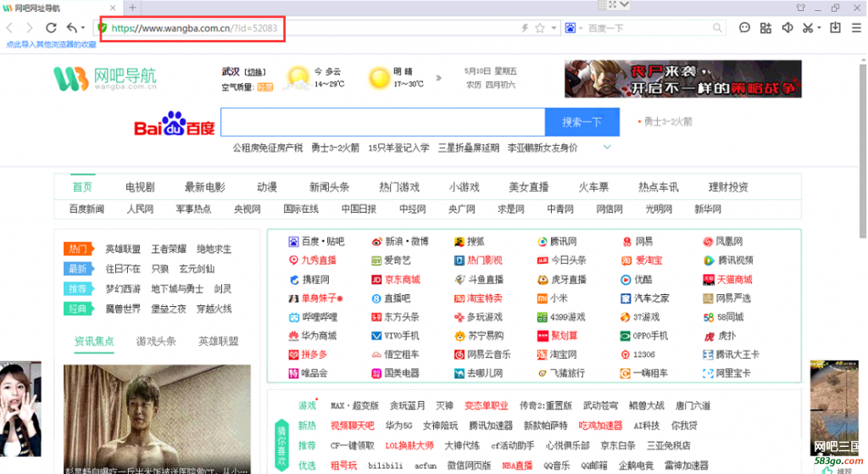Open the 电视剧 navigation tab
Screen dimensions: 868x474
click(x=140, y=187)
